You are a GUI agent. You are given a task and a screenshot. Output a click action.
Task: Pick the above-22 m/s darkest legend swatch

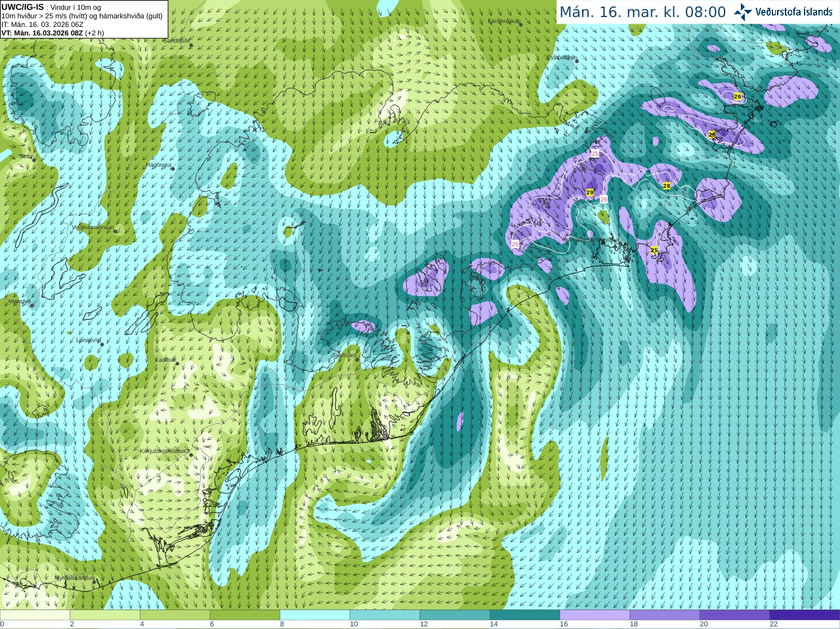[805, 615]
